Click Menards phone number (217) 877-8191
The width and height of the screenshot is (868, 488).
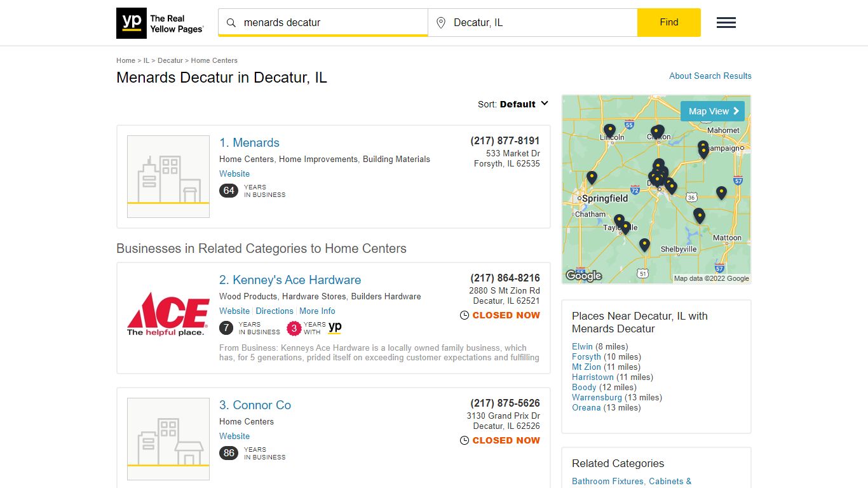(x=505, y=140)
